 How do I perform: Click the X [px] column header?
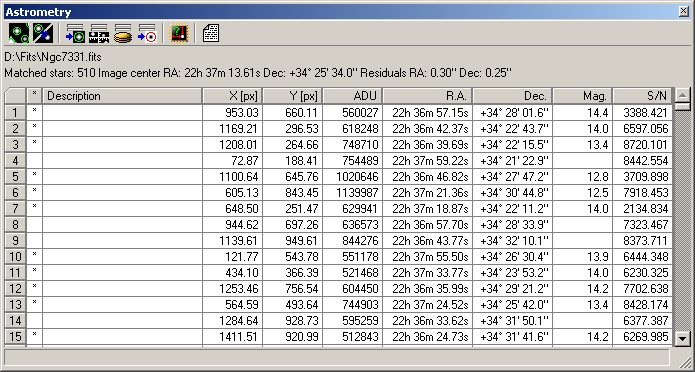(233, 96)
